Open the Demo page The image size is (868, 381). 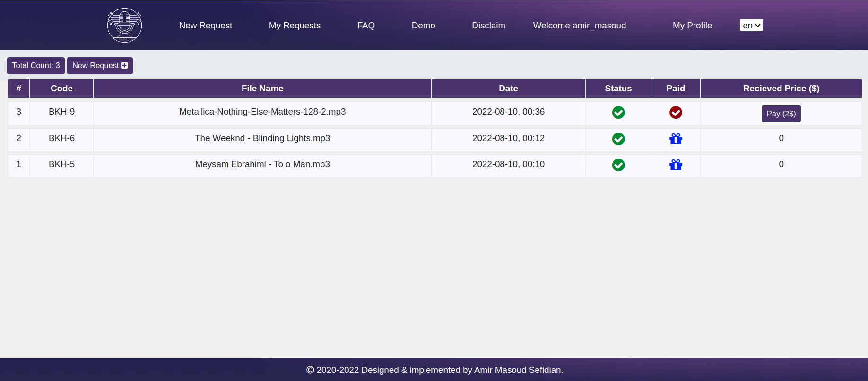click(423, 26)
